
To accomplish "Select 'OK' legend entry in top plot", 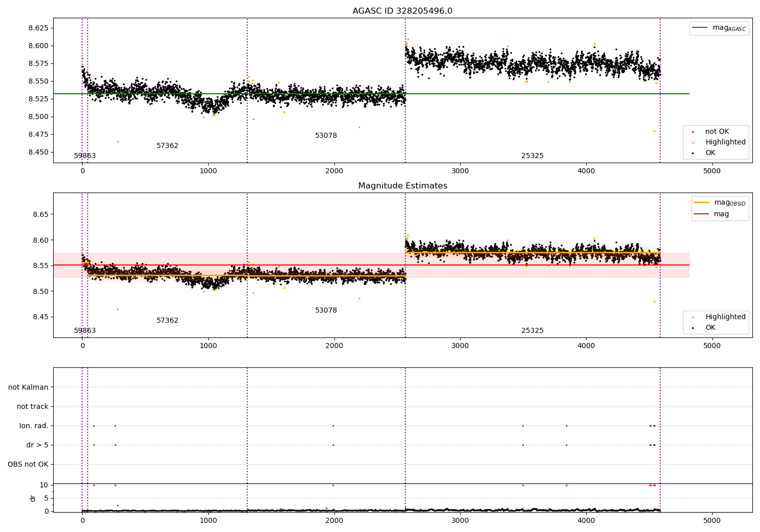I will (710, 153).
